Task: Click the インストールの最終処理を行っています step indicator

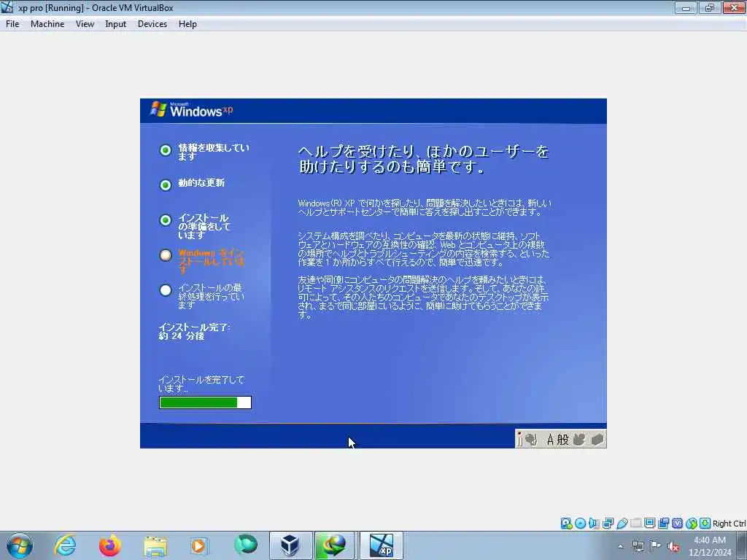Action: point(166,290)
